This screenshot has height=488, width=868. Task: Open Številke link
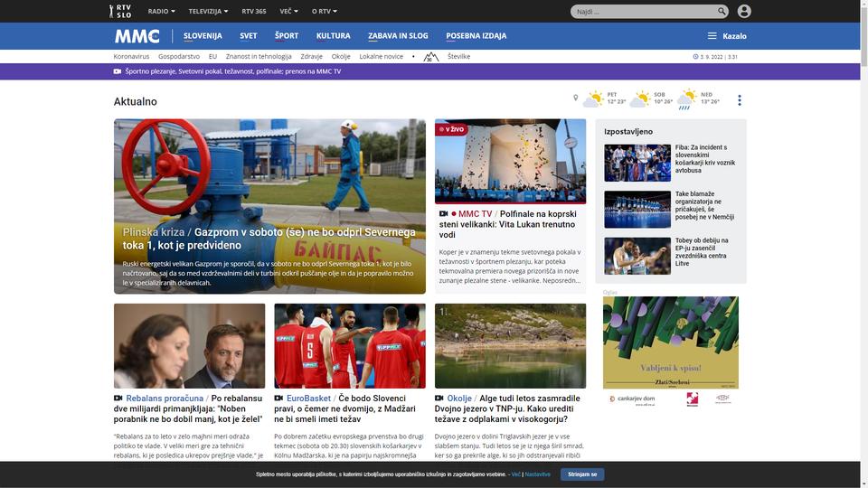click(x=458, y=56)
